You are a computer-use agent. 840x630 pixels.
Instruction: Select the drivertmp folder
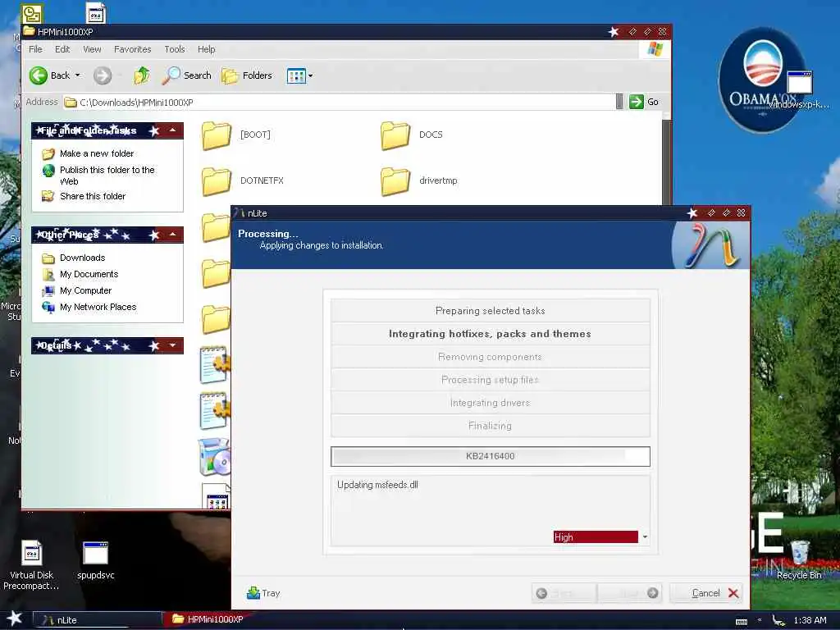tap(419, 181)
